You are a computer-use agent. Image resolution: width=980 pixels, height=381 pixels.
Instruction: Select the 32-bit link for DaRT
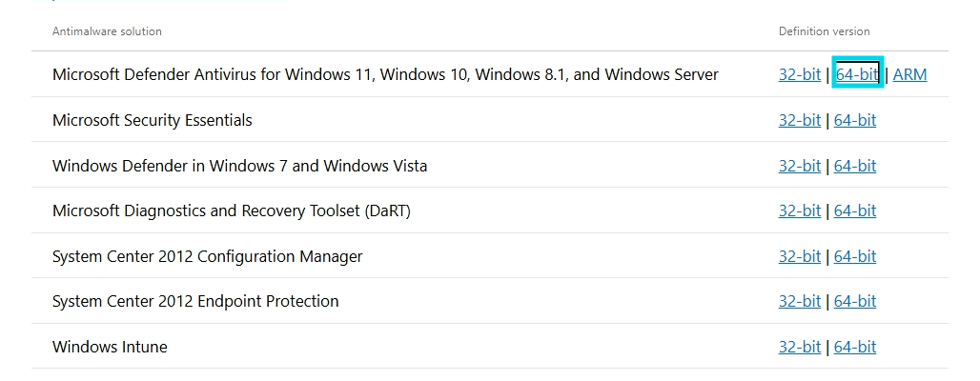(800, 211)
